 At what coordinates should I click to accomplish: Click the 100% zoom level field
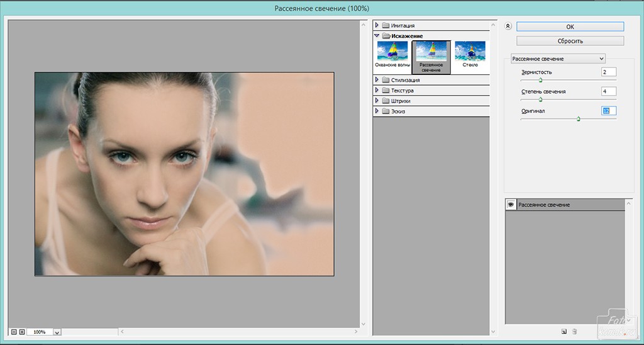40,332
